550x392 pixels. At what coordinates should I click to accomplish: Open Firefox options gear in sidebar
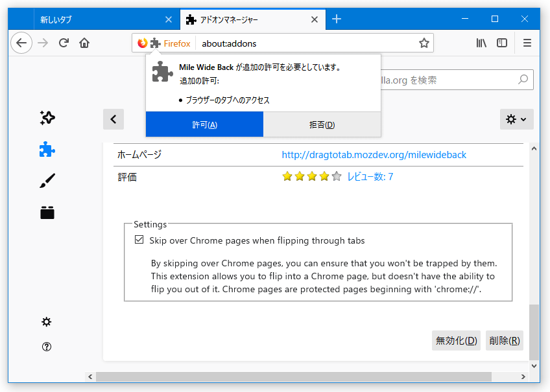(46, 321)
